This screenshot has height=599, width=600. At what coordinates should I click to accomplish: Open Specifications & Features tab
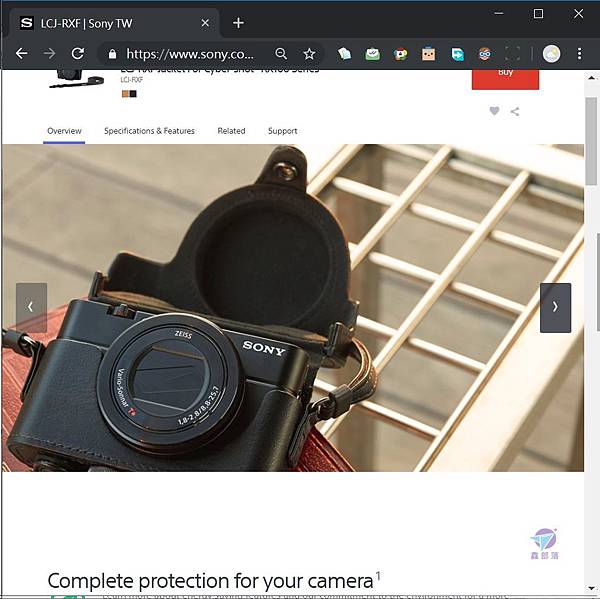pos(149,131)
